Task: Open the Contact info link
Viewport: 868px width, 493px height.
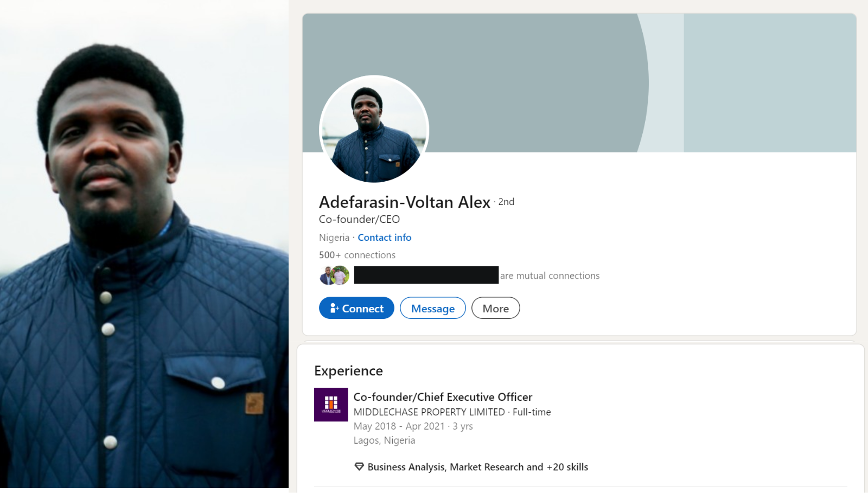Action: click(385, 238)
